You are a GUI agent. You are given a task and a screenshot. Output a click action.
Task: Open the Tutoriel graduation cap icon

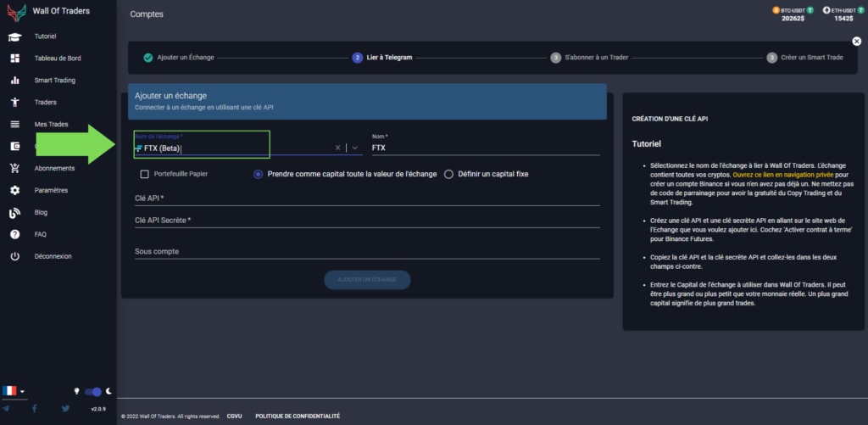point(14,36)
